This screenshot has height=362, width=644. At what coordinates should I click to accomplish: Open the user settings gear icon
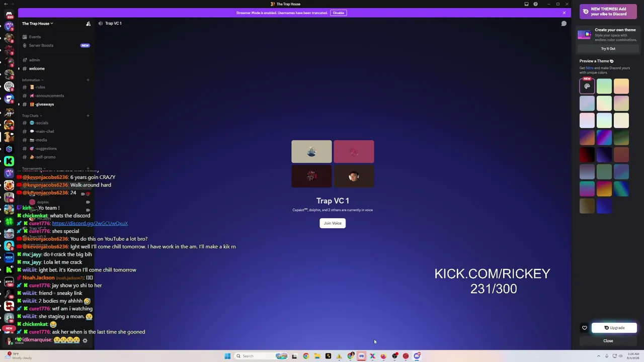pyautogui.click(x=85, y=340)
